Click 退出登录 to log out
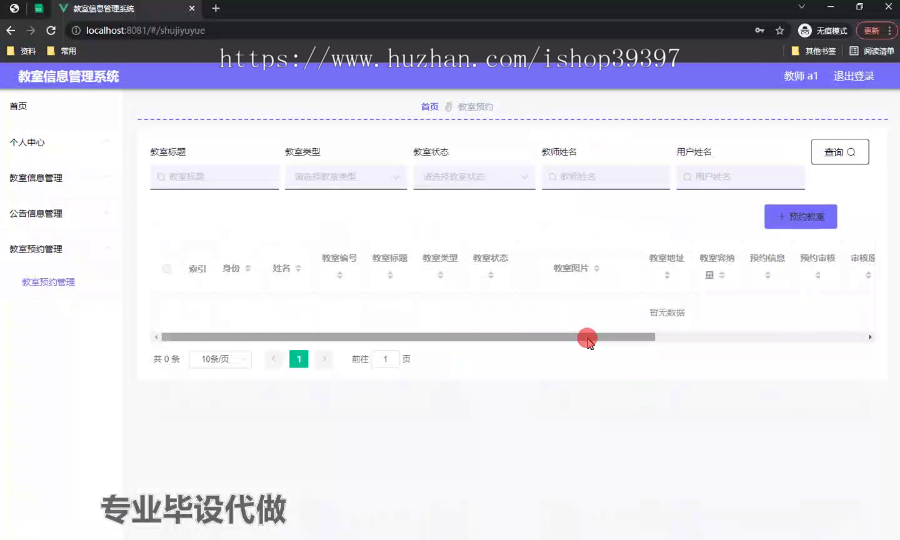The image size is (900, 540). click(x=854, y=76)
